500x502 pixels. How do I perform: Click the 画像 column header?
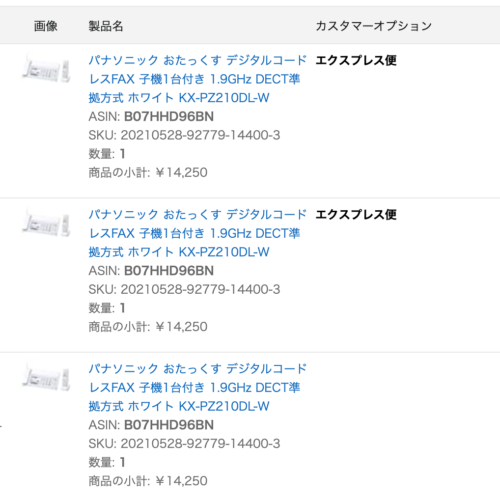click(x=46, y=26)
